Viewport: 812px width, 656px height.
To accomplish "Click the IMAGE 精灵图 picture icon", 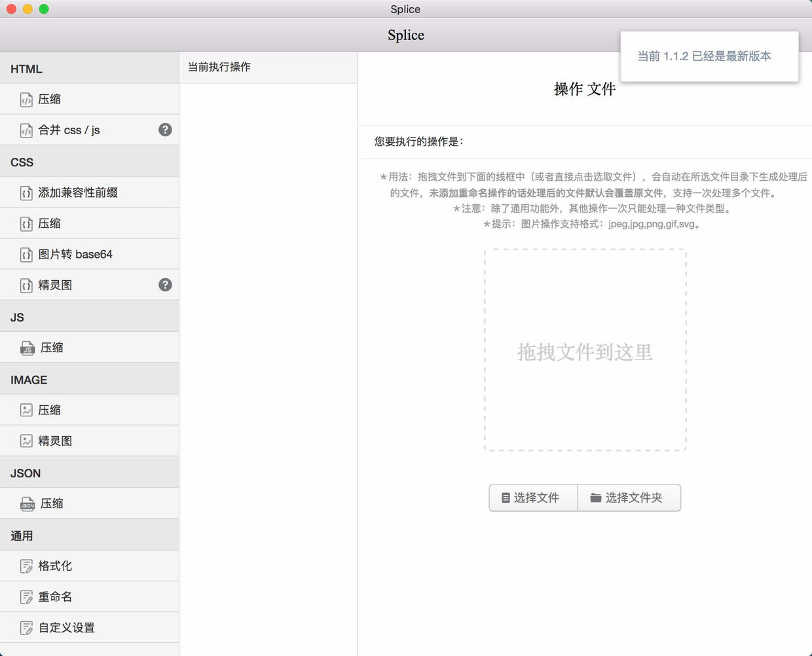I will click(x=26, y=441).
